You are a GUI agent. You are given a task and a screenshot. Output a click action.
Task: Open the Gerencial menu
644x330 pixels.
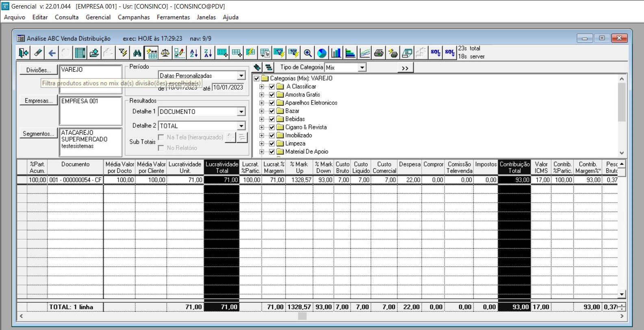point(98,17)
